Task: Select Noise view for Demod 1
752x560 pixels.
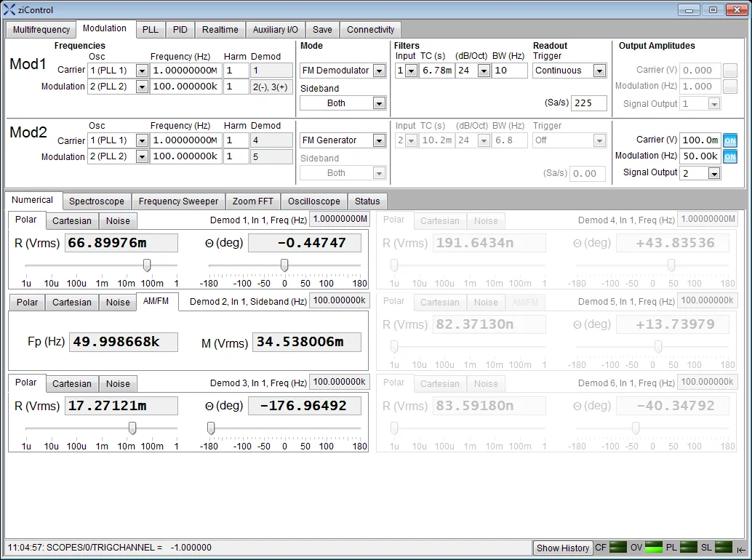Action: 118,221
